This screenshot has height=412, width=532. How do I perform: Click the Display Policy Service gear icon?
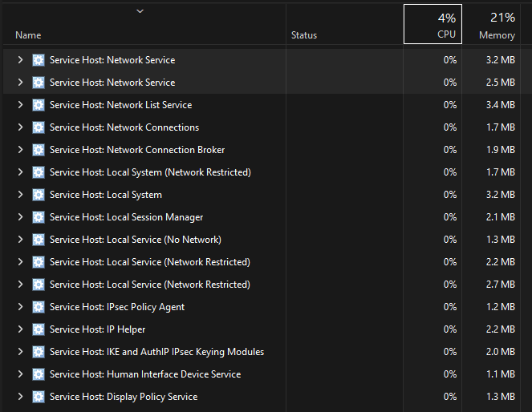[x=39, y=397]
